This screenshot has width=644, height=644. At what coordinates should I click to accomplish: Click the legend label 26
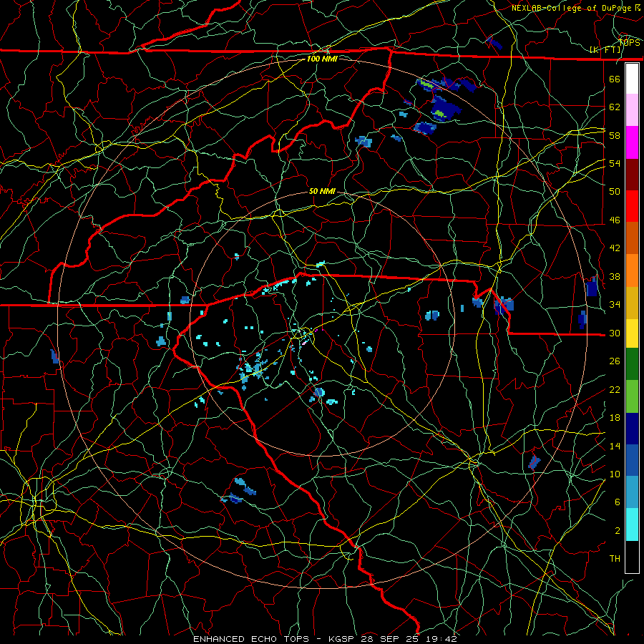point(615,361)
